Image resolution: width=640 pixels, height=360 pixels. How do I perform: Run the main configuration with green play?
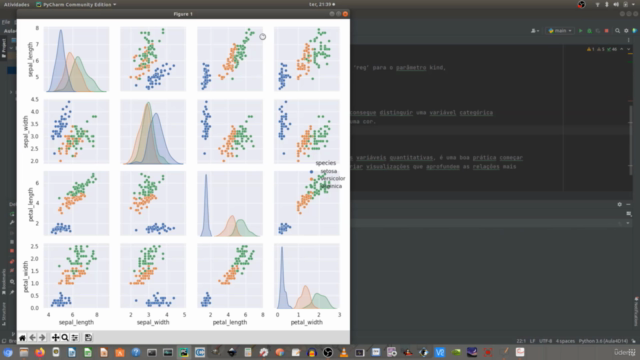pyautogui.click(x=580, y=31)
